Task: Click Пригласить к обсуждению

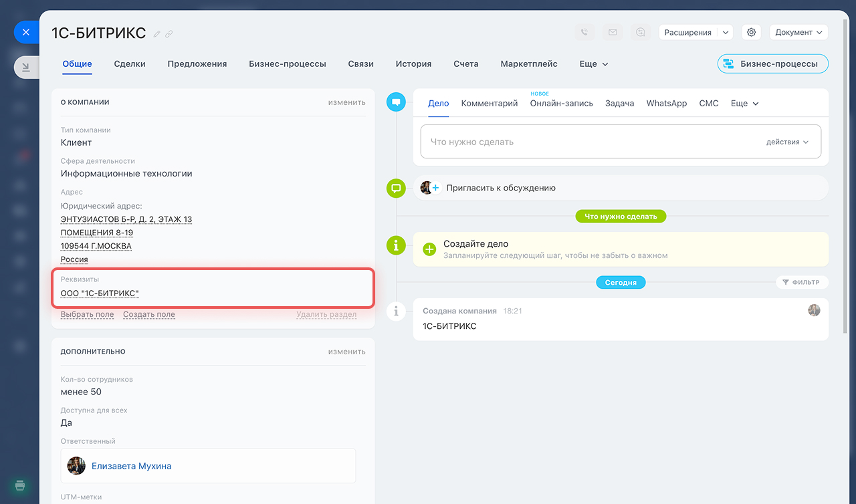Action: click(x=501, y=188)
